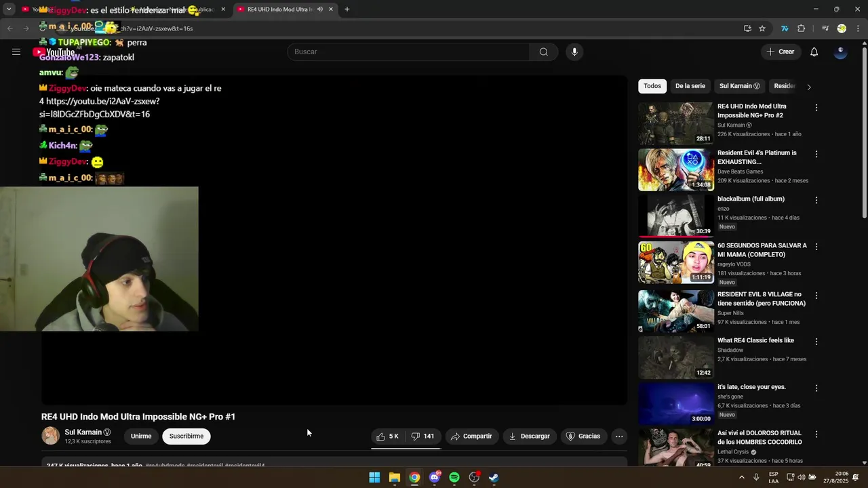The image size is (868, 488).
Task: Close the RE4 UHD Indo Mod tab
Action: [x=331, y=9]
